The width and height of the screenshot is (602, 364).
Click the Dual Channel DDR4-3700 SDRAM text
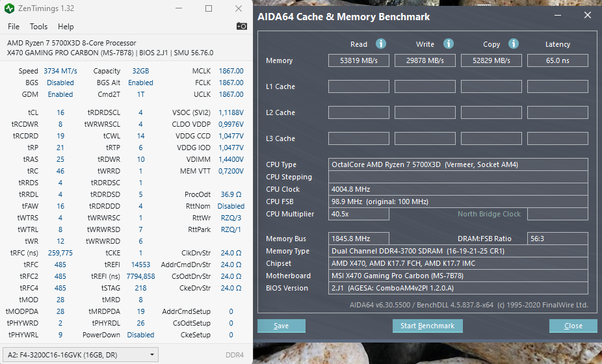coord(418,251)
